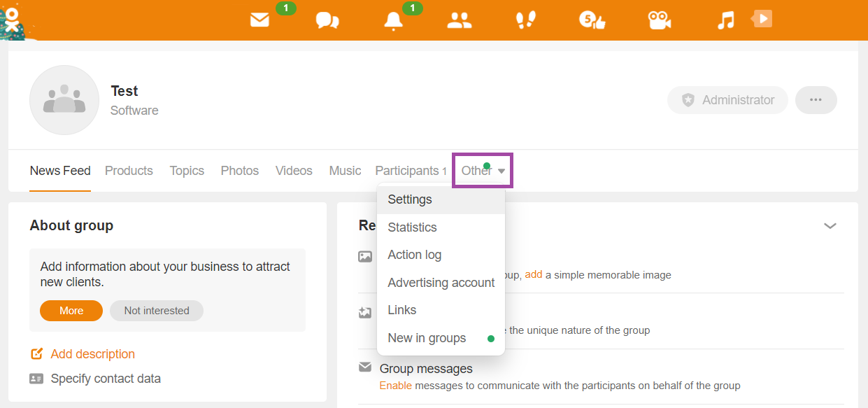Screen dimensions: 868x408
Task: Switch to the Photos tab
Action: (240, 171)
